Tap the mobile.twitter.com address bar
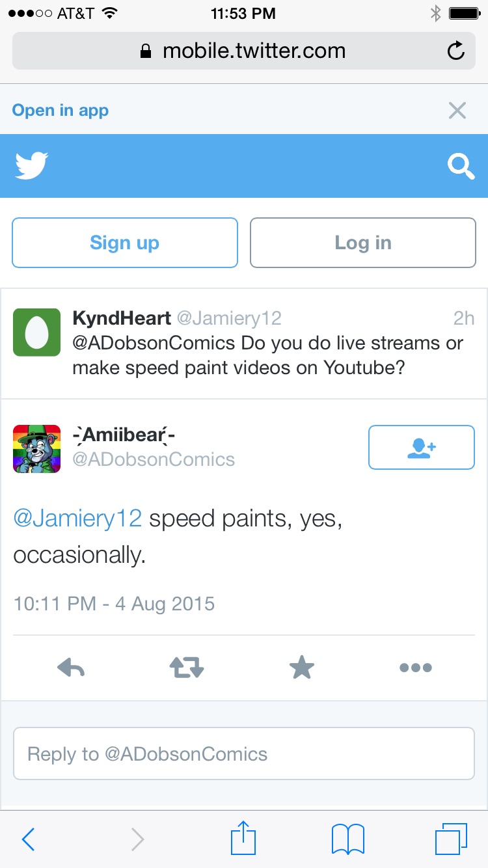This screenshot has height=868, width=488. pyautogui.click(x=244, y=51)
